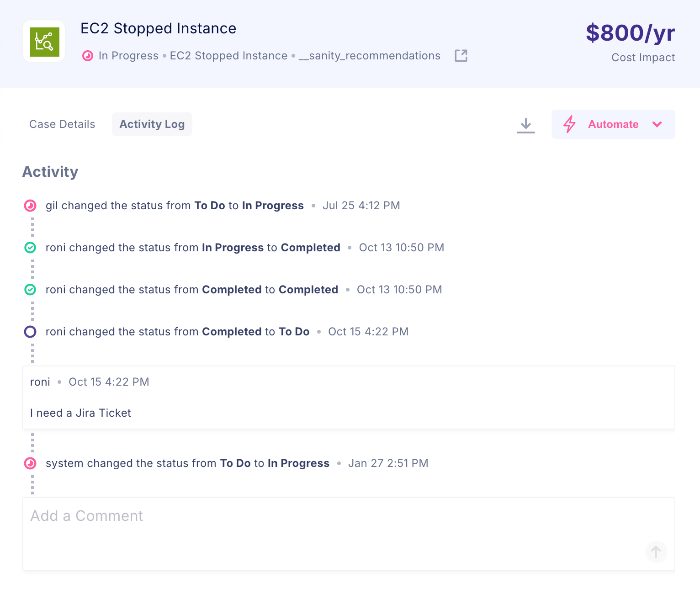Click the EC2 green service logo icon
Image resolution: width=700 pixels, height=594 pixels.
(x=44, y=42)
